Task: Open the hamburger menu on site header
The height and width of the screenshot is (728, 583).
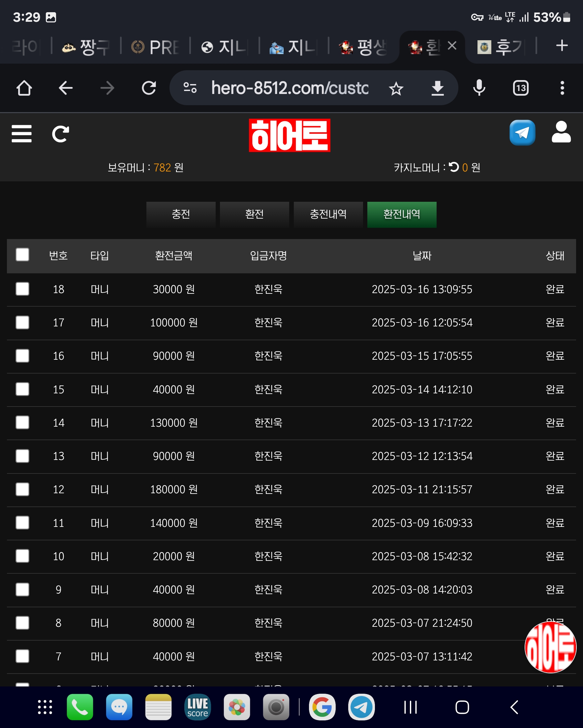Action: [x=22, y=134]
